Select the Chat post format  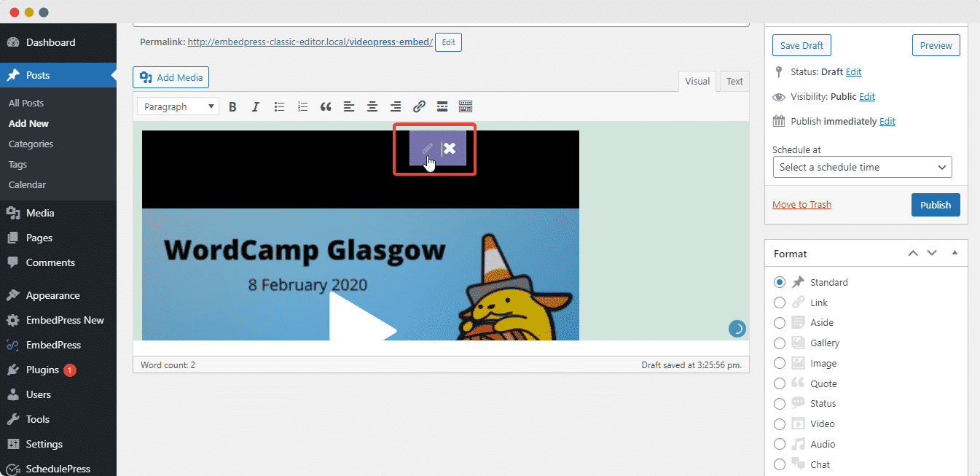(780, 464)
